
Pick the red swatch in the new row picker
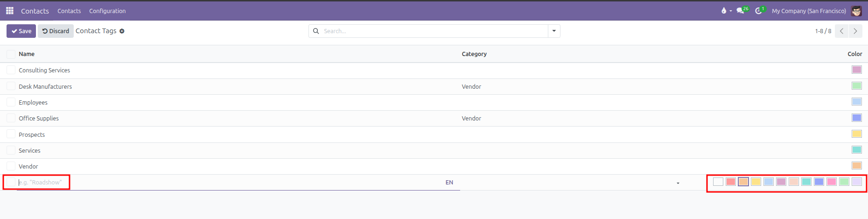(731, 182)
